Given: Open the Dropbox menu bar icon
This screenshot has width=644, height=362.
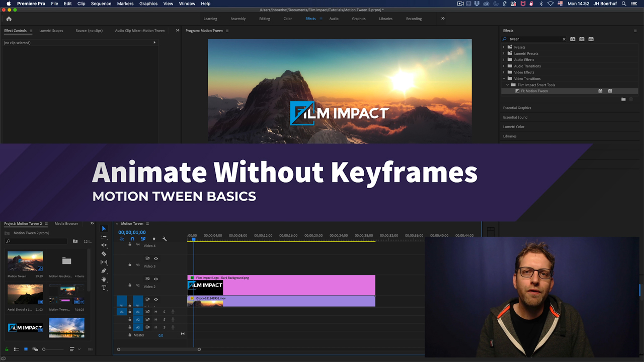Looking at the screenshot, I should point(476,4).
